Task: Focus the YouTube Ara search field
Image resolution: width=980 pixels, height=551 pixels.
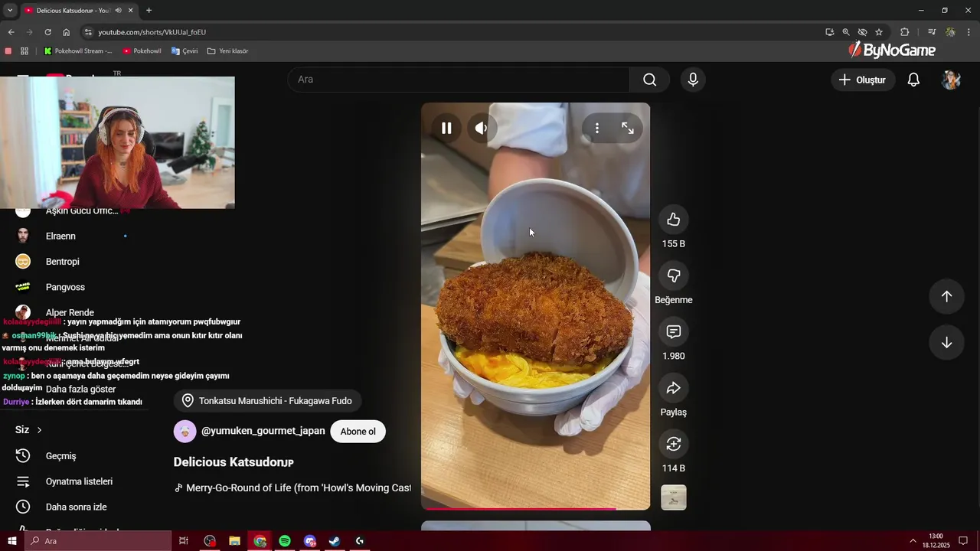Action: (459, 80)
